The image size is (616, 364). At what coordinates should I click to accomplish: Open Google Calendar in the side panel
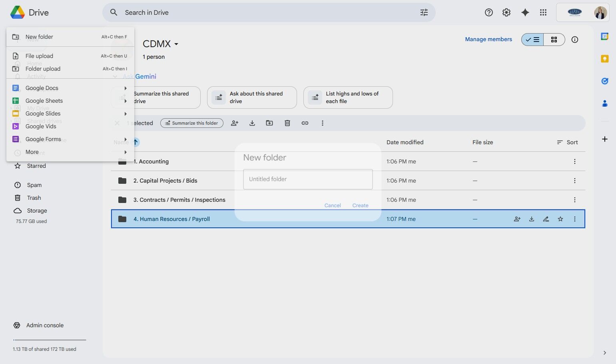(x=605, y=36)
